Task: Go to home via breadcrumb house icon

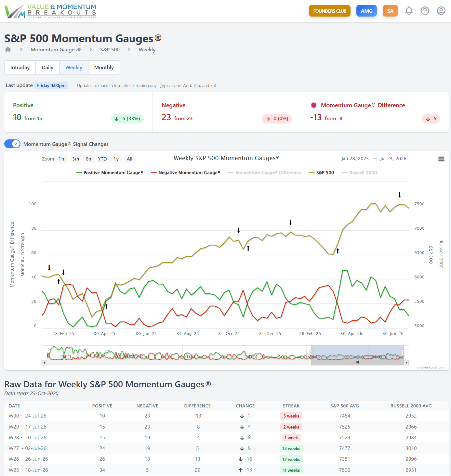Action: click(x=8, y=49)
